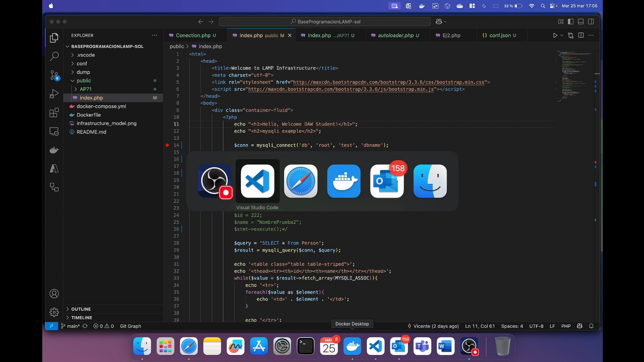Switch to the conf.json tab
Viewport: 644px width, 362px height.
tap(499, 35)
